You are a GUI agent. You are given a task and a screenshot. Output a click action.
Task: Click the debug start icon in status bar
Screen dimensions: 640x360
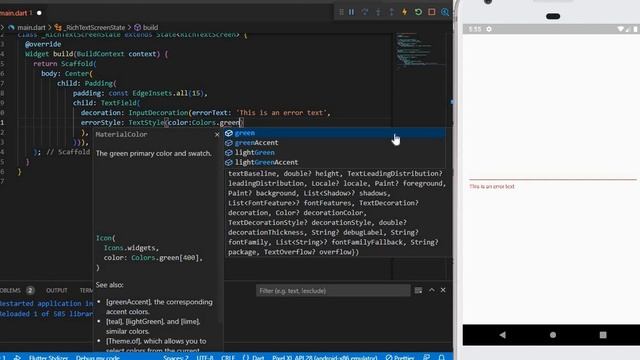click(17, 357)
